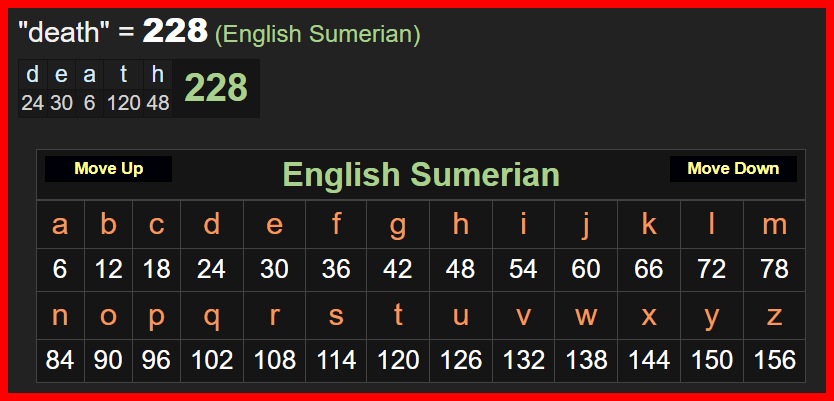Image resolution: width=834 pixels, height=401 pixels.
Task: Click the Move Up button
Action: (x=108, y=169)
